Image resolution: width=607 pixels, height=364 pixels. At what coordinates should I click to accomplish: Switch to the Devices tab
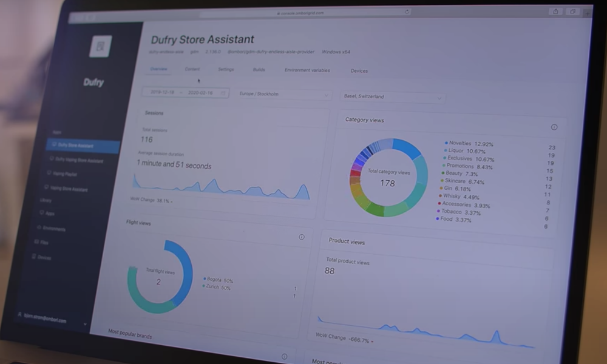(x=359, y=71)
